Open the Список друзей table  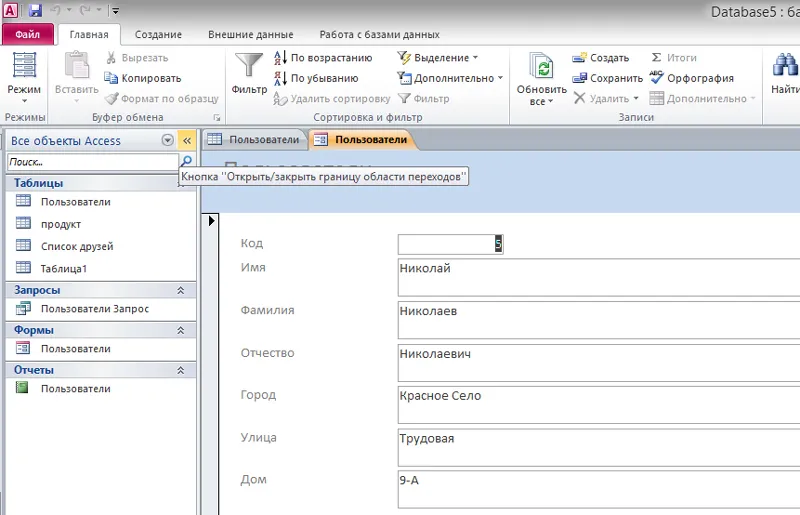[77, 246]
